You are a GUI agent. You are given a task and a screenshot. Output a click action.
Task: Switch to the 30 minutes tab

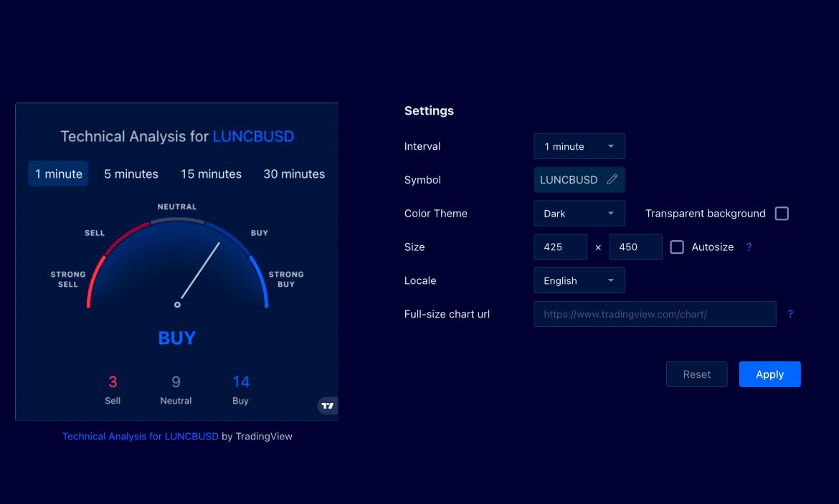pos(294,174)
